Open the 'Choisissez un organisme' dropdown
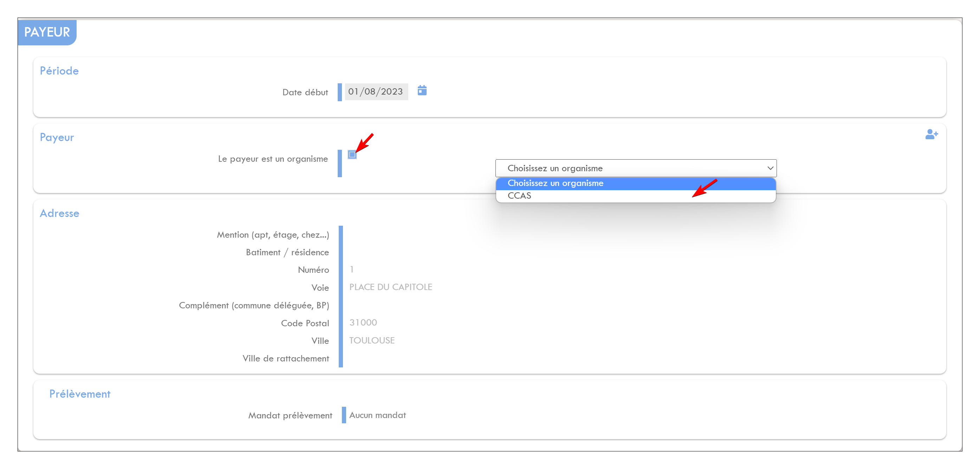This screenshot has height=469, width=980. click(x=636, y=168)
